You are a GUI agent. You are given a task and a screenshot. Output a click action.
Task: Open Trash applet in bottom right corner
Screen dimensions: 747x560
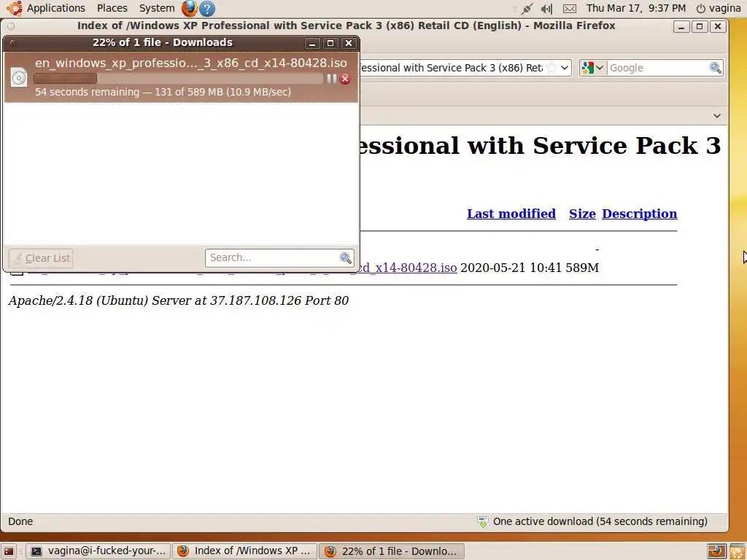coord(738,551)
